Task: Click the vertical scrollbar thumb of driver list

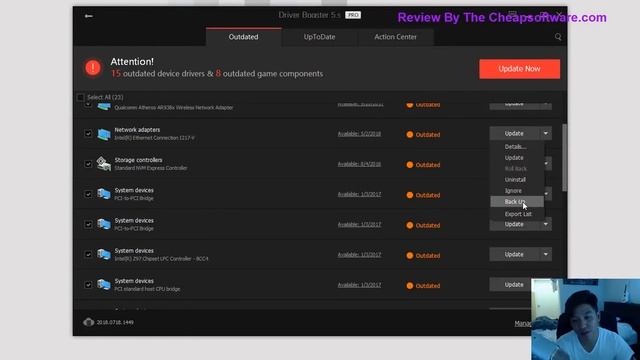Action: (564, 157)
